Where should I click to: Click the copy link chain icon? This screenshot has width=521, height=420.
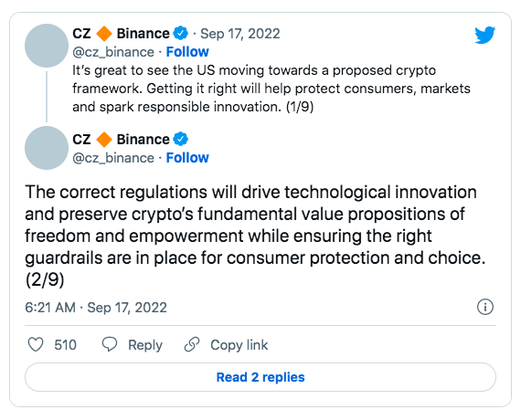(192, 344)
